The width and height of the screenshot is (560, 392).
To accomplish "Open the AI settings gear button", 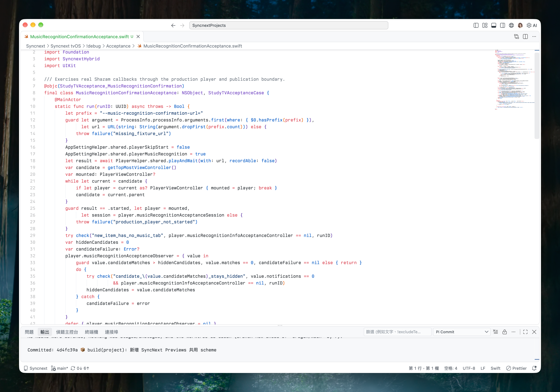I will point(532,25).
